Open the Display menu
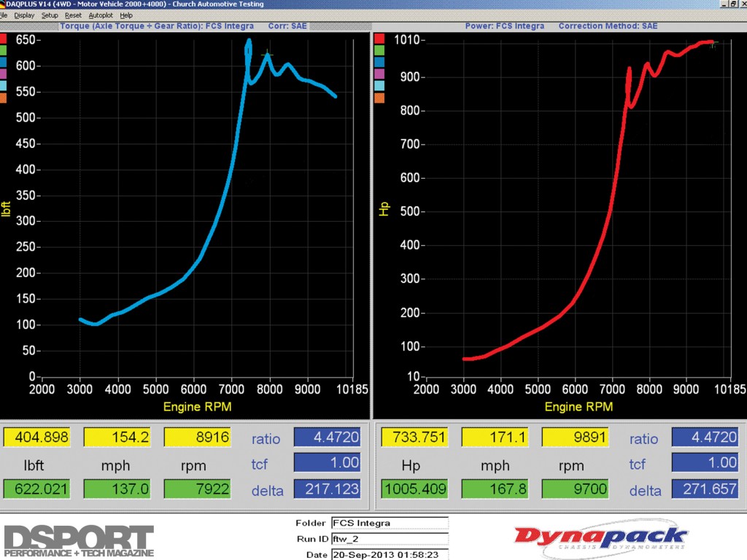This screenshot has height=560, width=747. [x=24, y=15]
